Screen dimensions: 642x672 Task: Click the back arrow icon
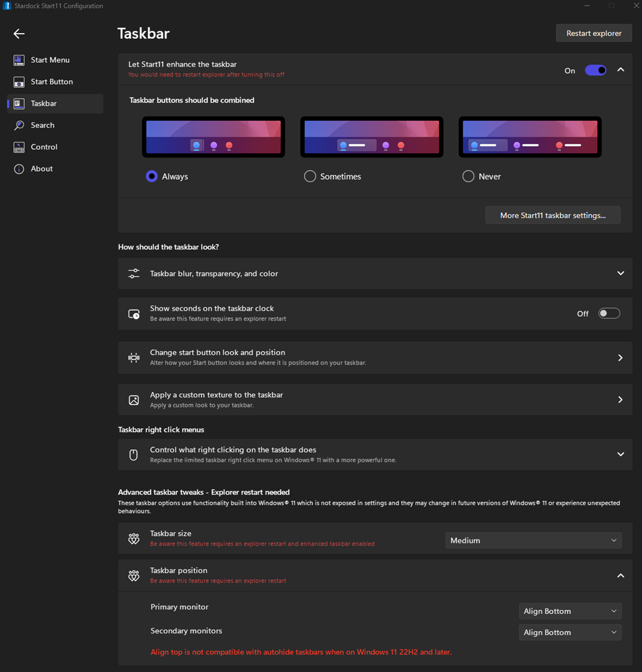[x=19, y=34]
